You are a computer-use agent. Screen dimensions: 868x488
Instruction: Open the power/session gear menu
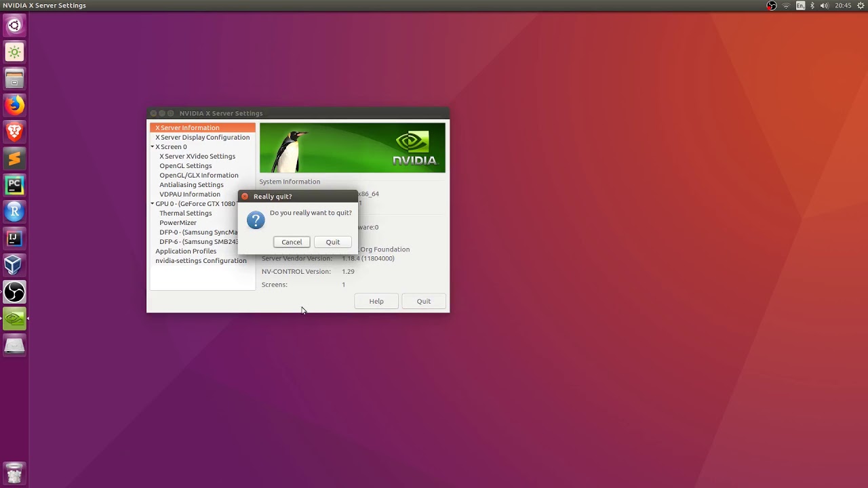(861, 5)
